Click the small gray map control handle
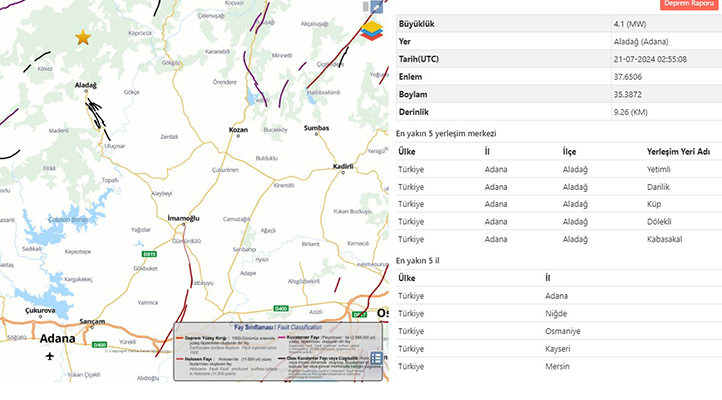Image resolution: width=722 pixels, height=400 pixels. [x=366, y=6]
